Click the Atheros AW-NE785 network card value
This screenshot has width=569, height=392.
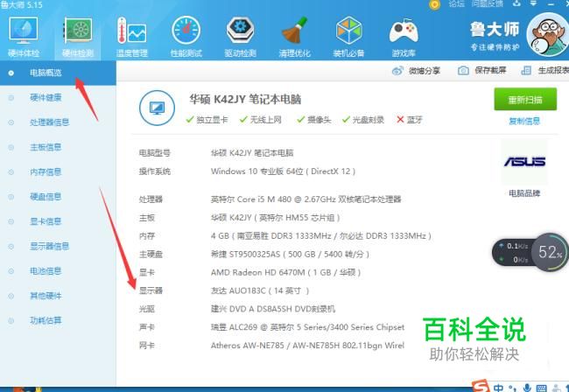click(x=307, y=346)
